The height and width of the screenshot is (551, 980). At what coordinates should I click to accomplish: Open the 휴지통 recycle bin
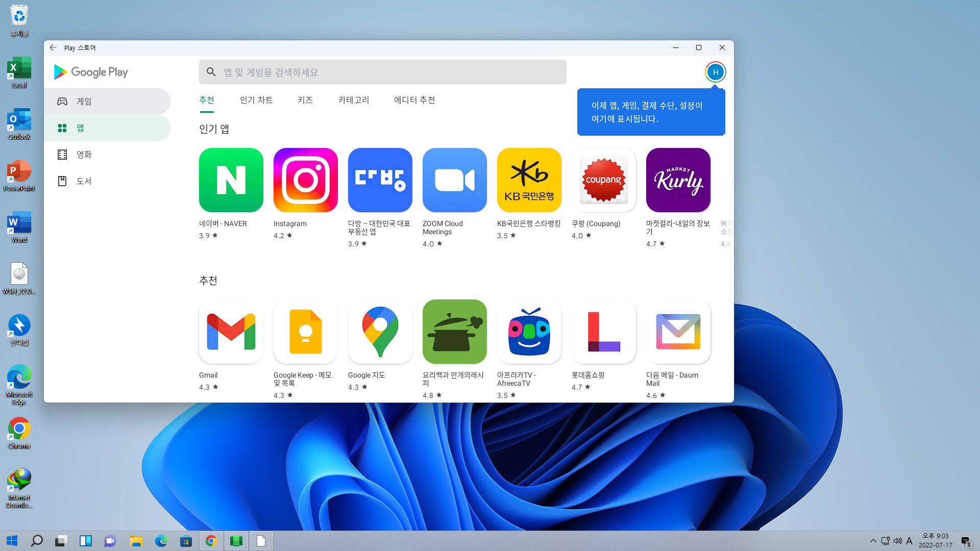pos(19,21)
